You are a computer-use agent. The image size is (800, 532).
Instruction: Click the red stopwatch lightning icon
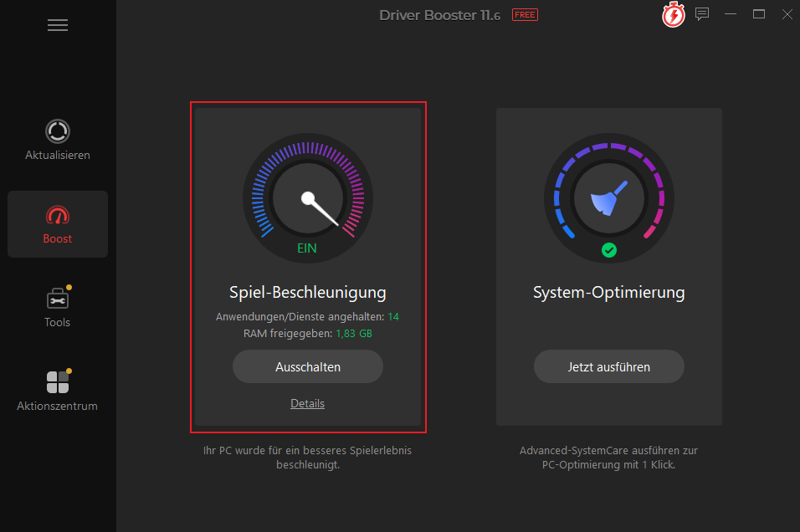674,15
